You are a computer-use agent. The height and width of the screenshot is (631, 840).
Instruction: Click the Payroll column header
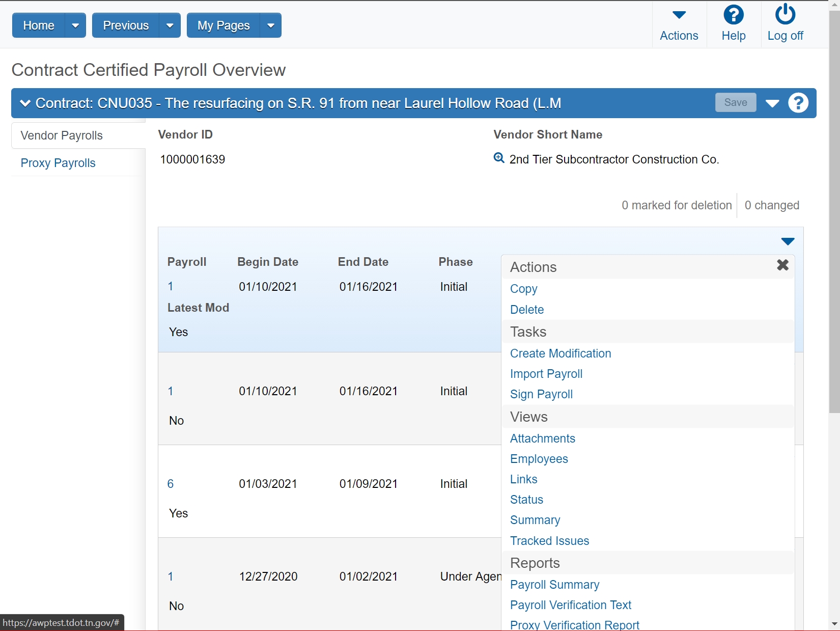click(x=187, y=262)
